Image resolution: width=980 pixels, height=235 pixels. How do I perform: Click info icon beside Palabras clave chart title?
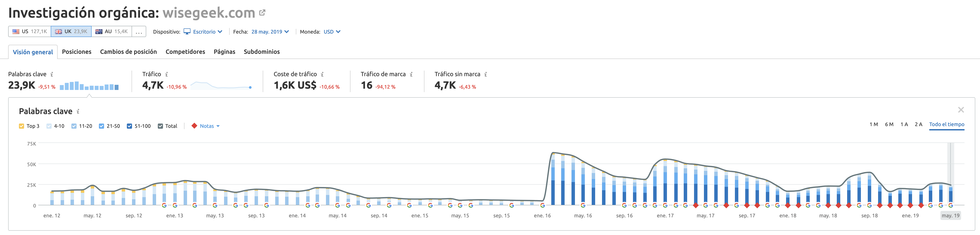coord(78,111)
